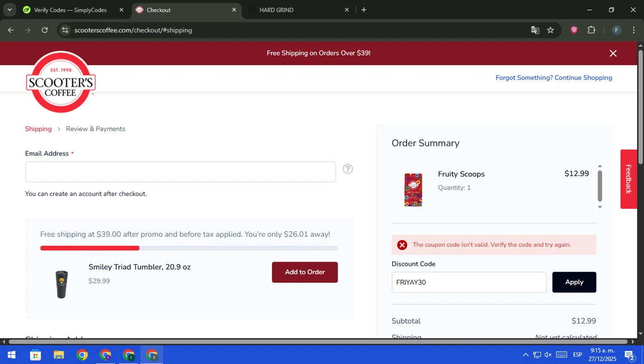644x364 pixels.
Task: Open the first Chrome taskbar icon
Action: [x=82, y=355]
